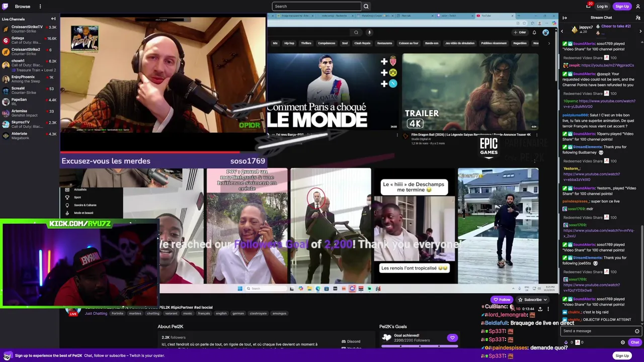Open SkyrrozTV channel avatar
This screenshot has width=644, height=362.
click(x=6, y=124)
